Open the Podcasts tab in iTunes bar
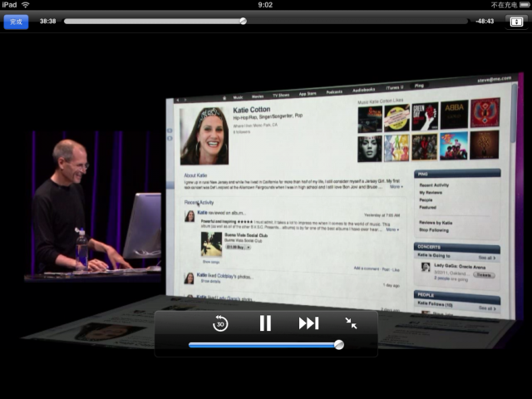The width and height of the screenshot is (532, 399). (334, 92)
